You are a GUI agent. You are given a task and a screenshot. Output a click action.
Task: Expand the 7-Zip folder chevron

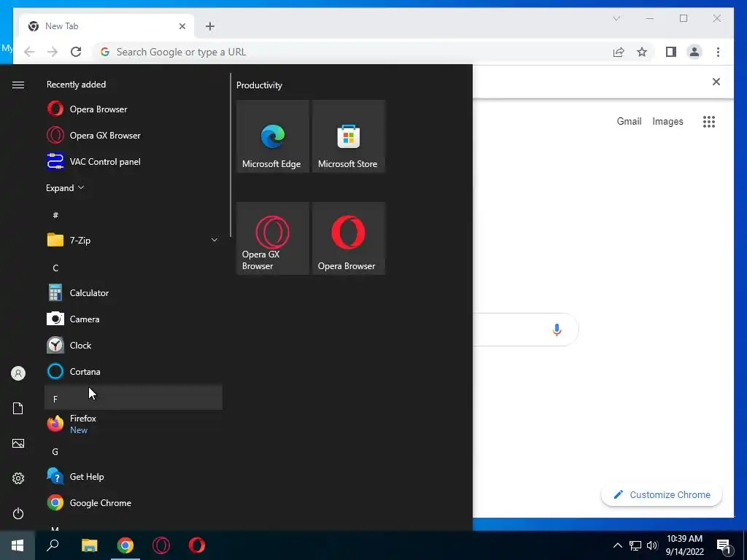coord(214,240)
